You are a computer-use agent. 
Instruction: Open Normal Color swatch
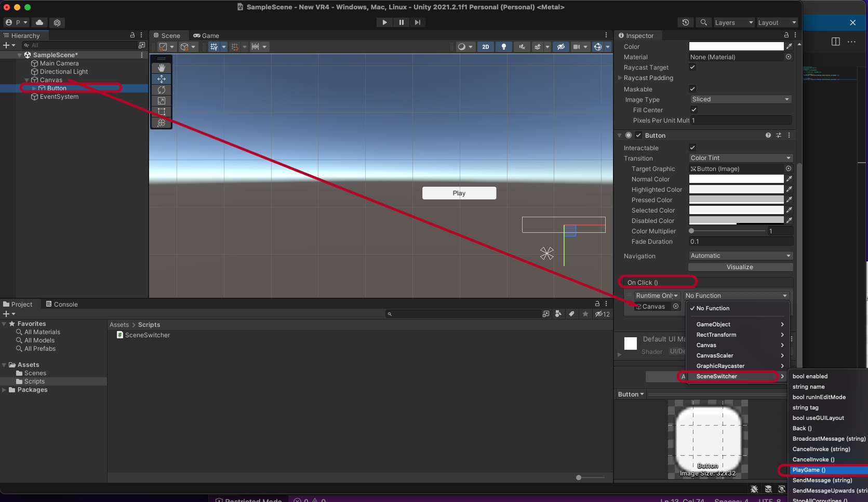736,179
